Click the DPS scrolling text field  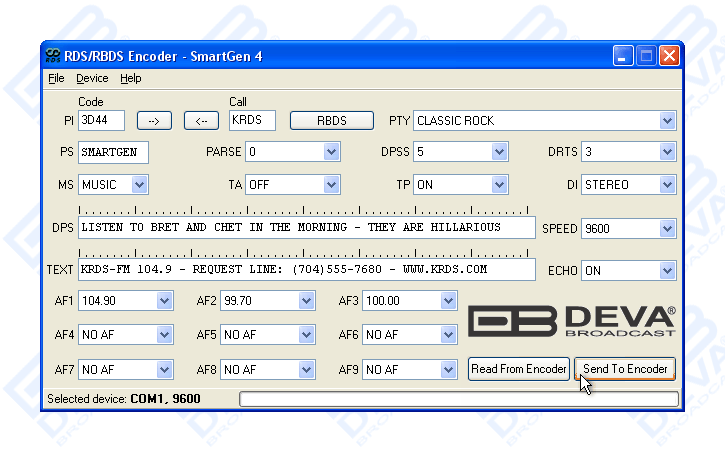pos(306,228)
